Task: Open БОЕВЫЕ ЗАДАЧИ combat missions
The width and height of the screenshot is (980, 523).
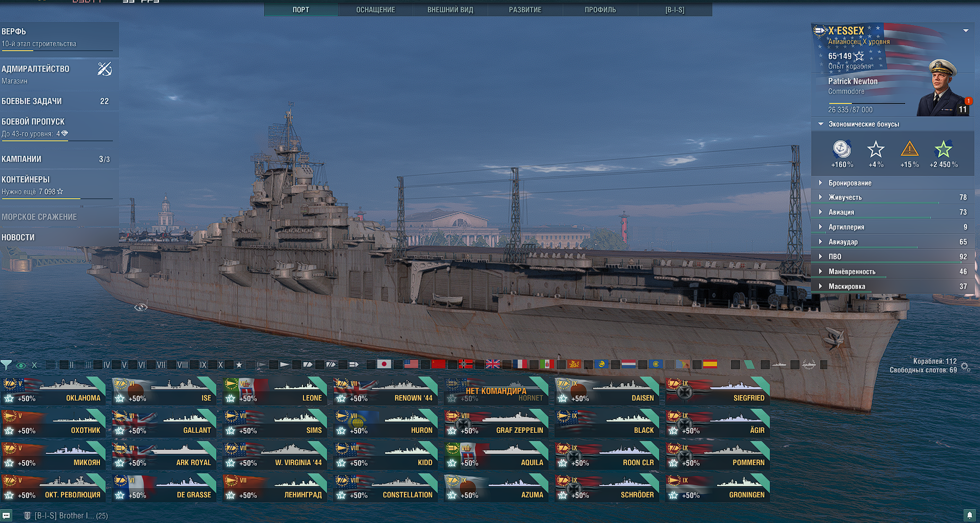Action: click(59, 101)
